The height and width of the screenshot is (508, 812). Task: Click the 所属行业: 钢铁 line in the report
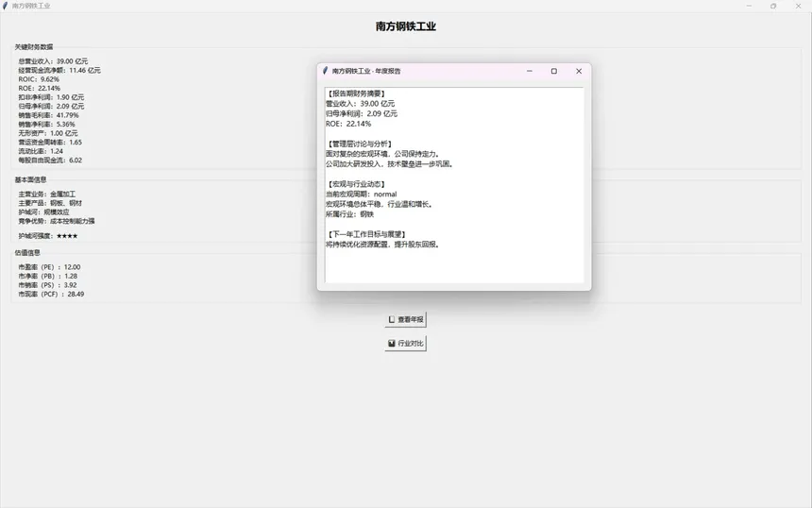[350, 214]
